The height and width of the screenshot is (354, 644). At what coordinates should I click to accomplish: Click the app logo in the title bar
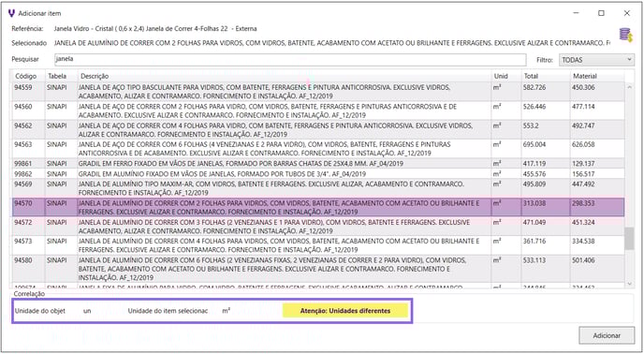pyautogui.click(x=11, y=13)
